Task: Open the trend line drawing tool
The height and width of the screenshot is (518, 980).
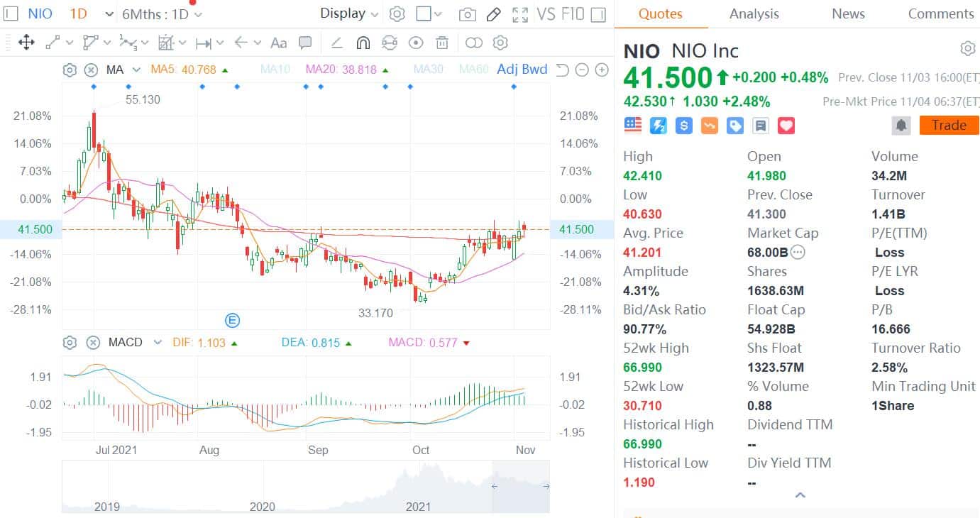Action: (52, 43)
